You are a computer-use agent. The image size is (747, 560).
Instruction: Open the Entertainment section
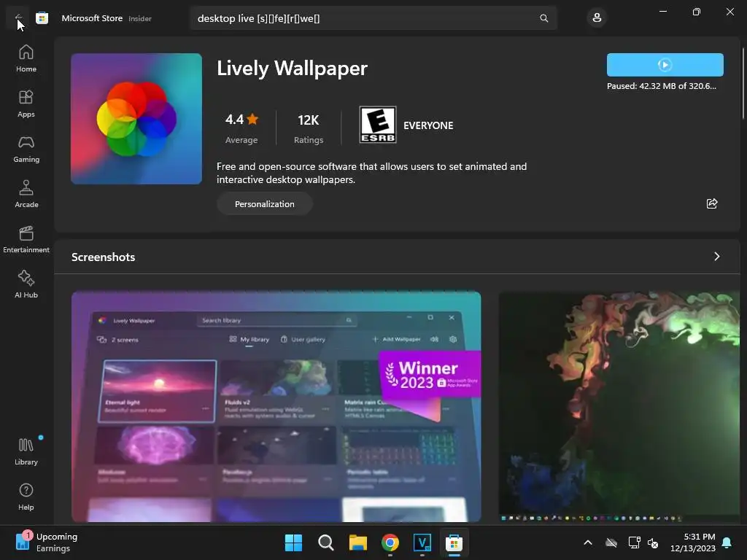click(26, 239)
